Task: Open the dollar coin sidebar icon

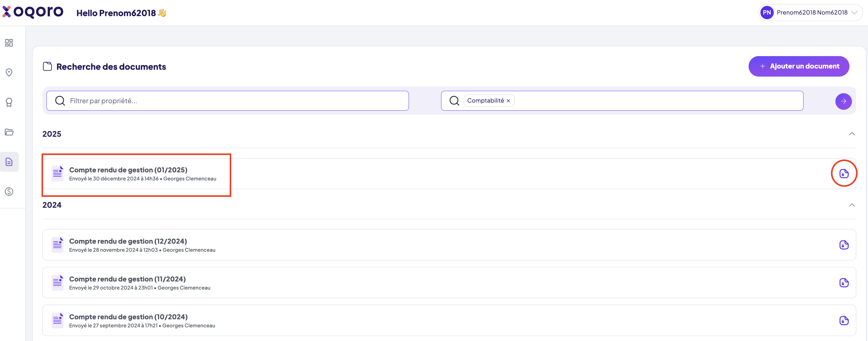Action: coord(9,192)
